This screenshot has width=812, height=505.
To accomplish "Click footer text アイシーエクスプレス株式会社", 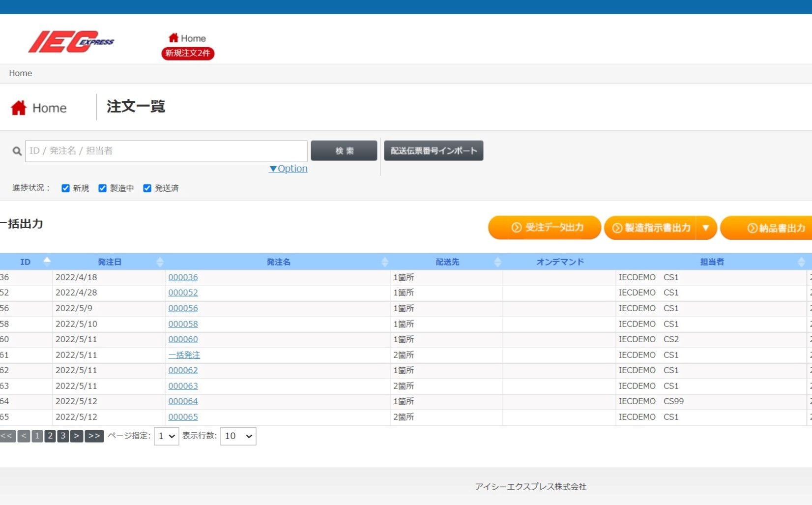I will pos(530,487).
